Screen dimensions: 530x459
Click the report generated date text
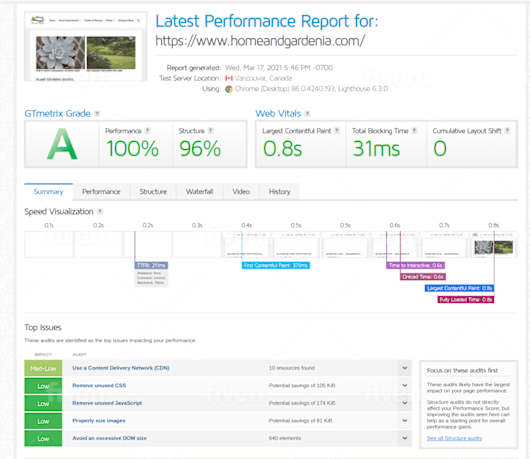pyautogui.click(x=279, y=68)
